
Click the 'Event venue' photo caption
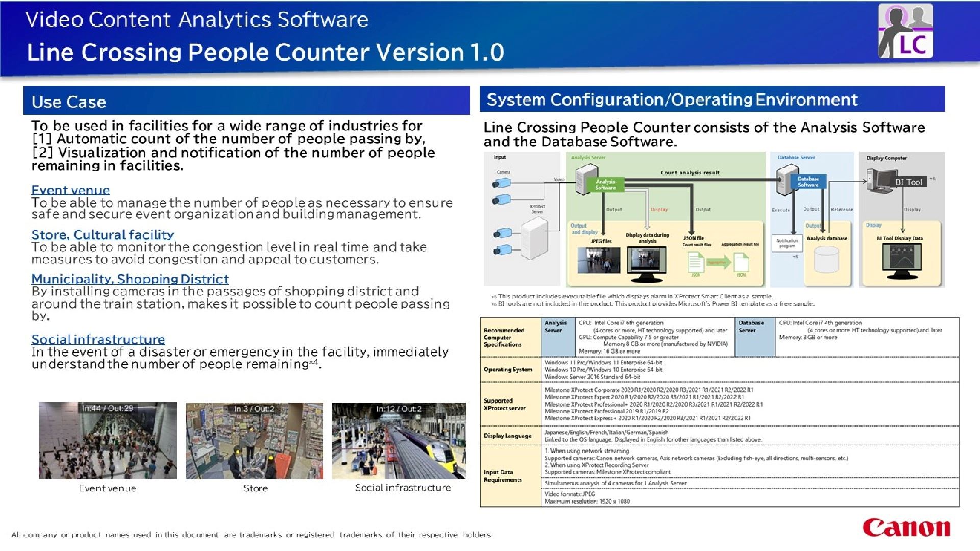coord(108,488)
